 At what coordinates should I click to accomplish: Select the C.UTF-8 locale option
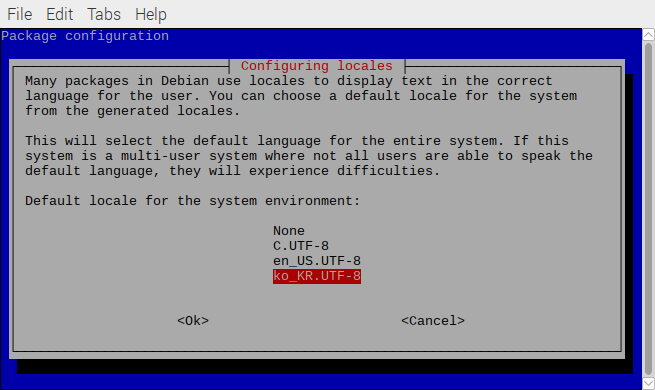301,246
